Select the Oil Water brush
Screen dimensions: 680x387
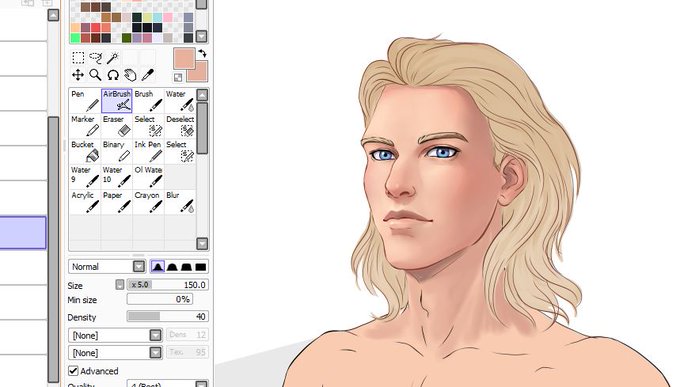(x=148, y=177)
